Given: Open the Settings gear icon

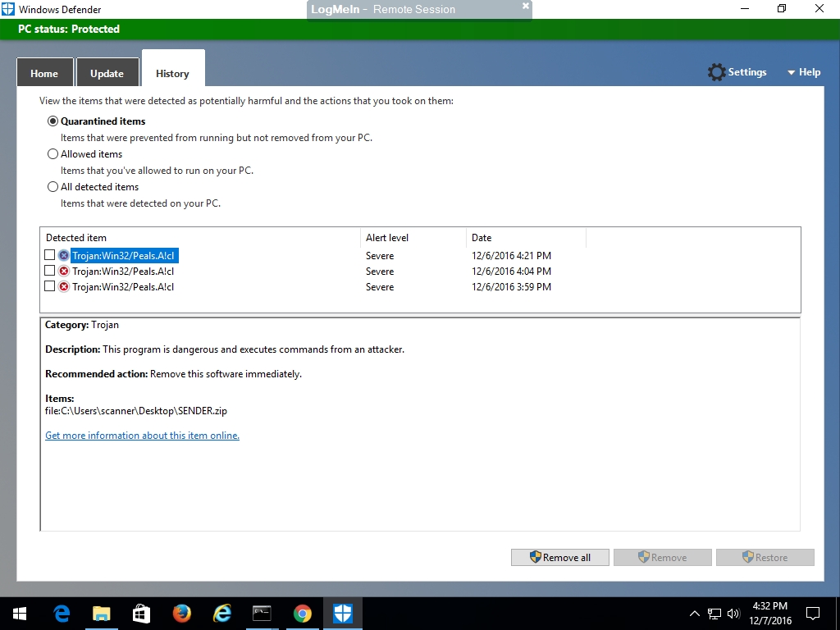Looking at the screenshot, I should (x=716, y=72).
